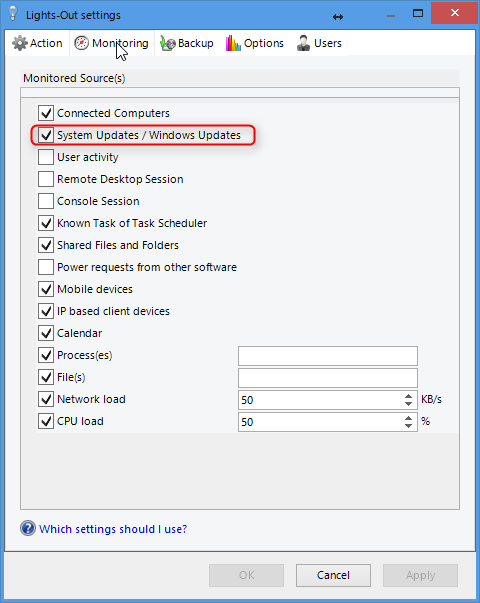
Task: Switch to the Backup tab
Action: click(187, 43)
